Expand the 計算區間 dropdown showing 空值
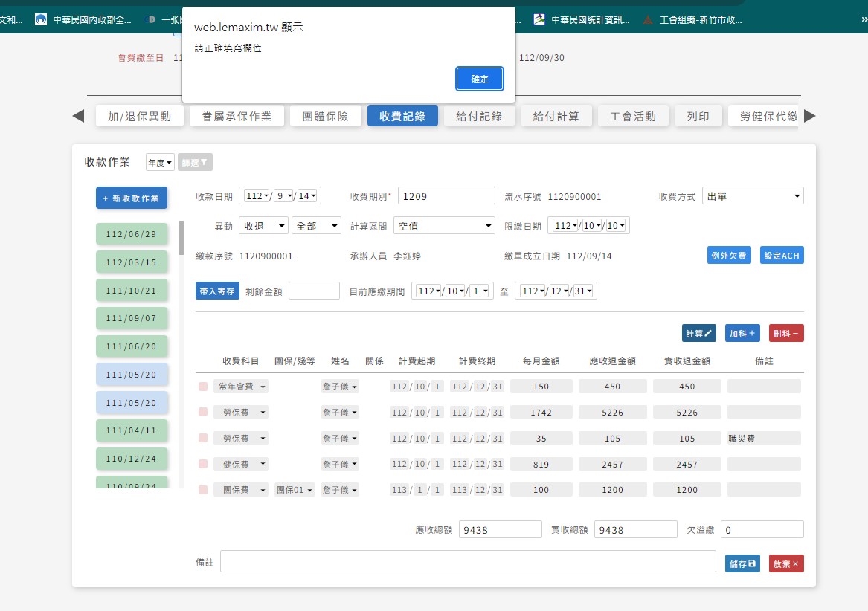 pyautogui.click(x=444, y=226)
